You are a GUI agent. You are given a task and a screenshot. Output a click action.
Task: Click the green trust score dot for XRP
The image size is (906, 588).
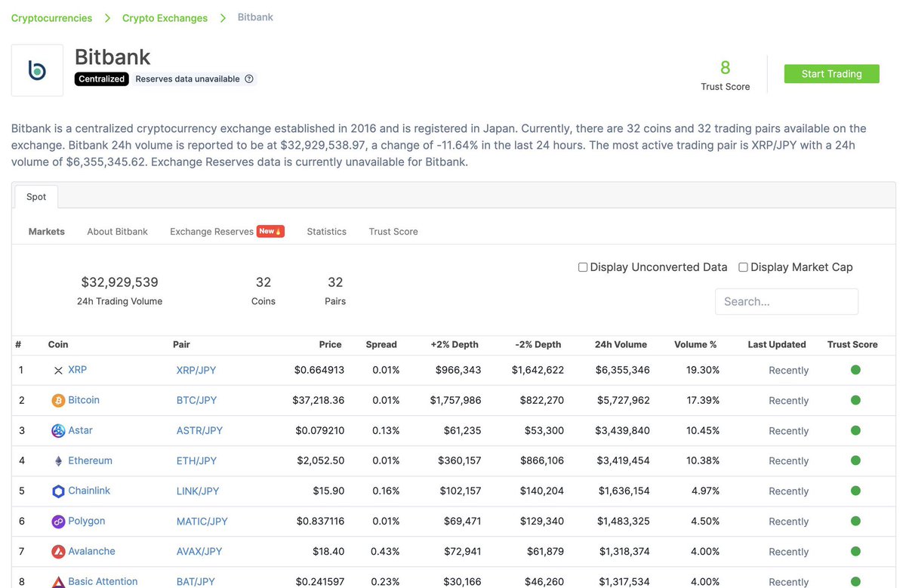tap(855, 370)
